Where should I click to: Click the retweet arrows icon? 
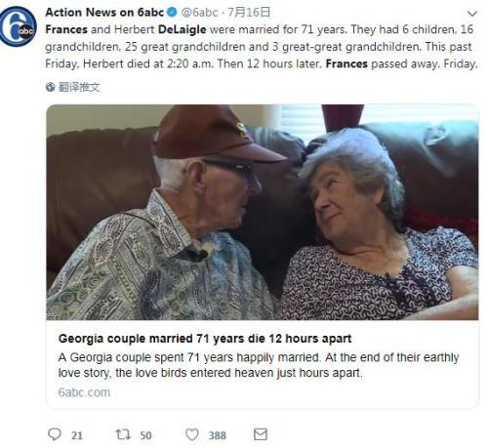[123, 434]
